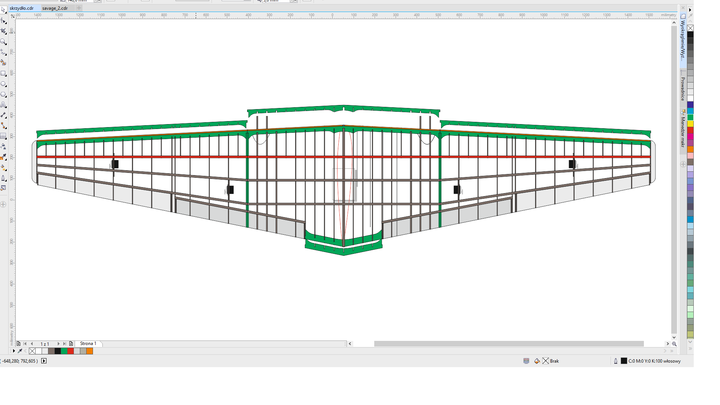Image resolution: width=720 pixels, height=405 pixels.
Task: Click horizontal scrollbar right arrow
Action: click(x=668, y=343)
